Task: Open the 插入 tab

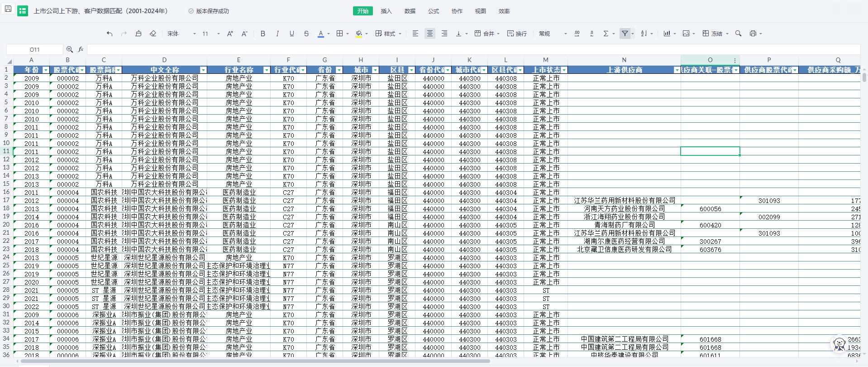Action: (x=386, y=11)
